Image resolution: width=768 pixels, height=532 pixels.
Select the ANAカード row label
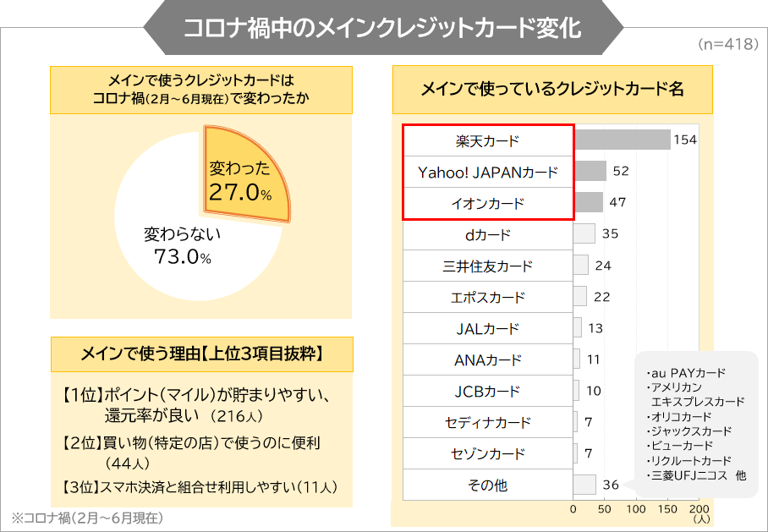pos(488,360)
